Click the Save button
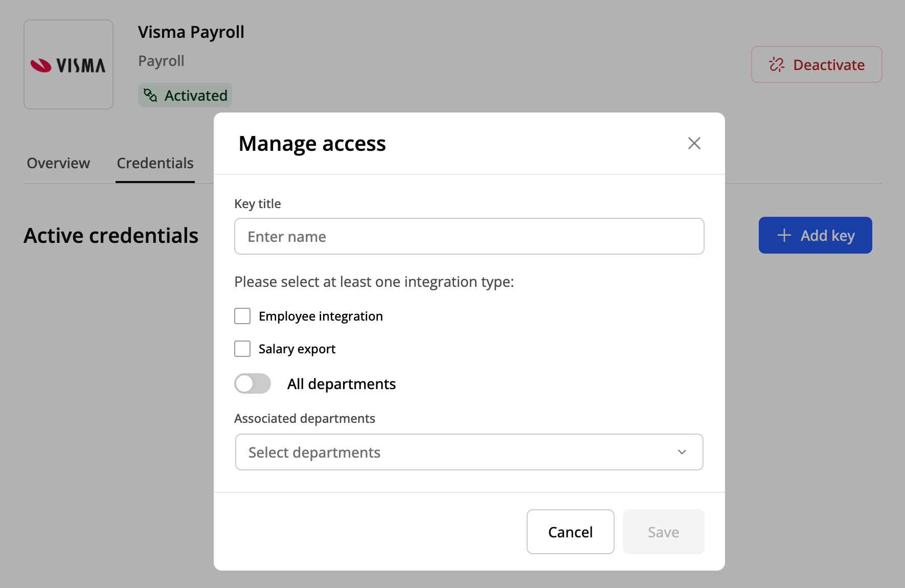Screen dimensions: 905x588 [x=663, y=532]
